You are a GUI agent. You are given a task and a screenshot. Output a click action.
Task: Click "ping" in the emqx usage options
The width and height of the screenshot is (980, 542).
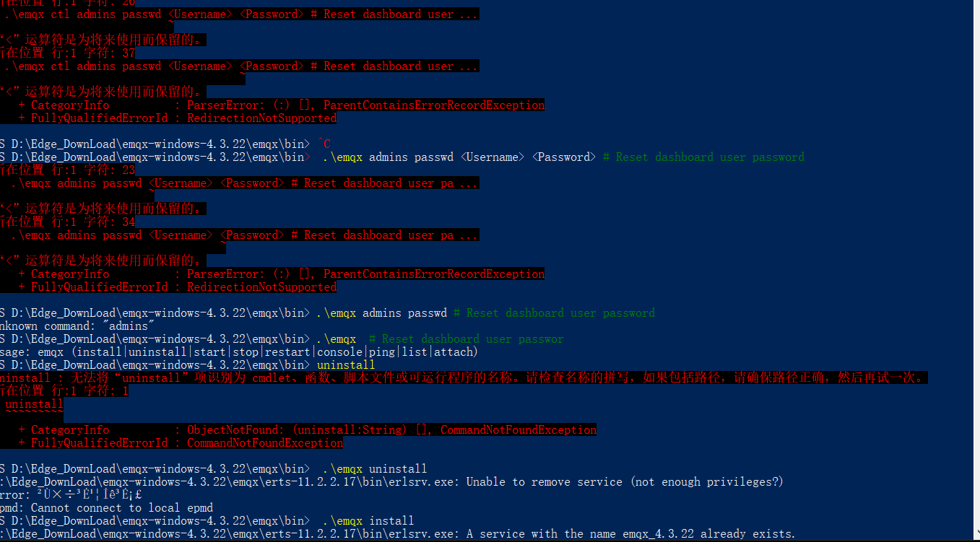pyautogui.click(x=383, y=352)
